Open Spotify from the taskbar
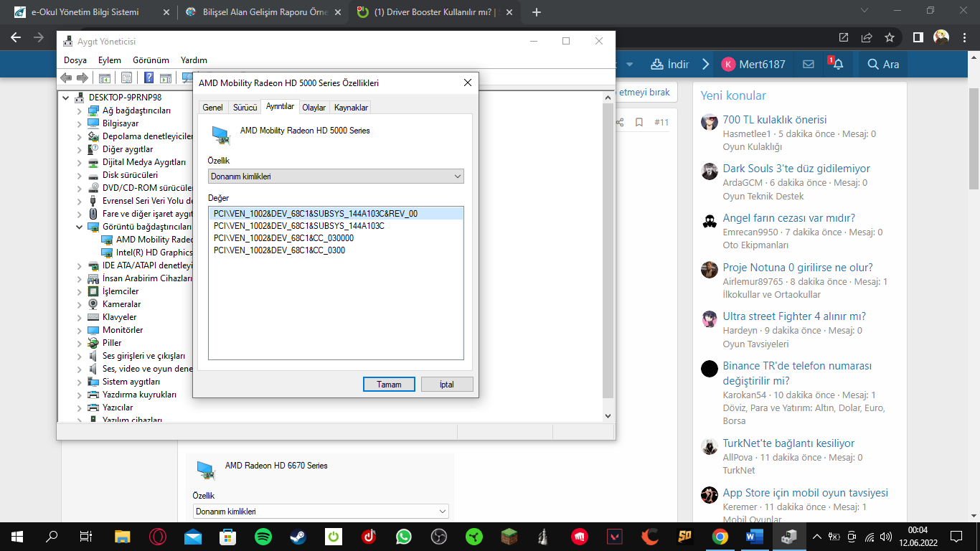 [x=263, y=537]
